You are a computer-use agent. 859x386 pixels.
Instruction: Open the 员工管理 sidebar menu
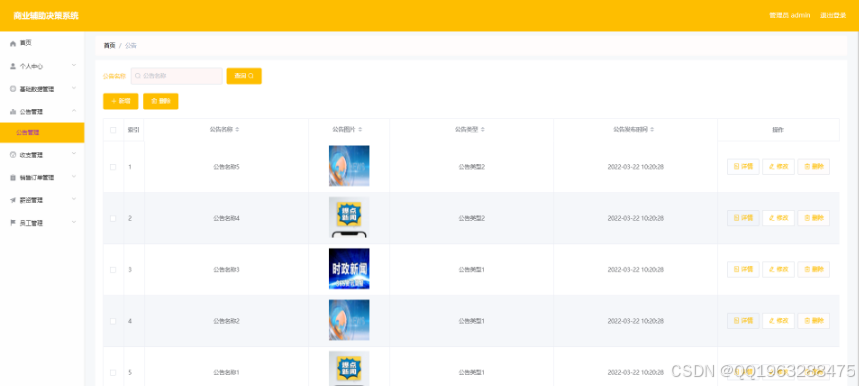click(42, 223)
